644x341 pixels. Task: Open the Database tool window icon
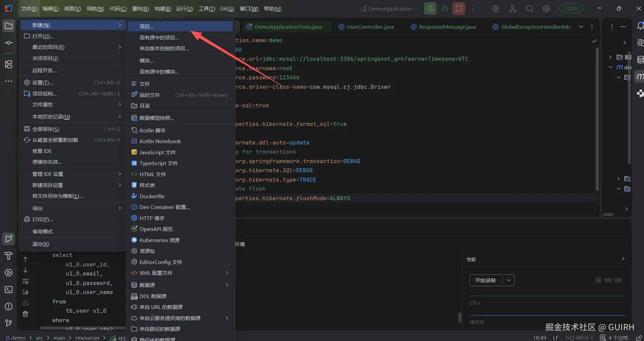tap(640, 60)
